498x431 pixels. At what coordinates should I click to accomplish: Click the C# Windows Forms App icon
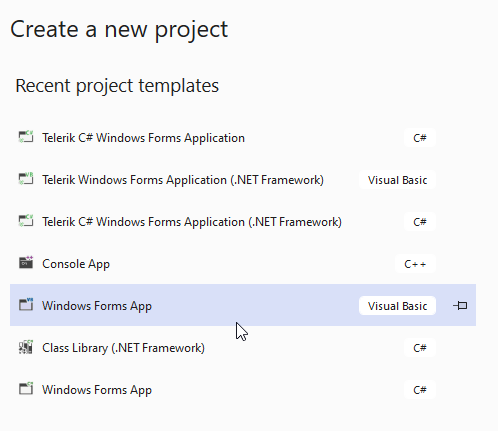[x=26, y=389]
